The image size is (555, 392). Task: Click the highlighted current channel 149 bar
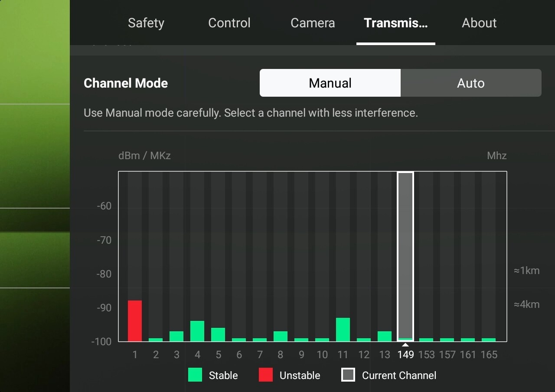(x=405, y=256)
